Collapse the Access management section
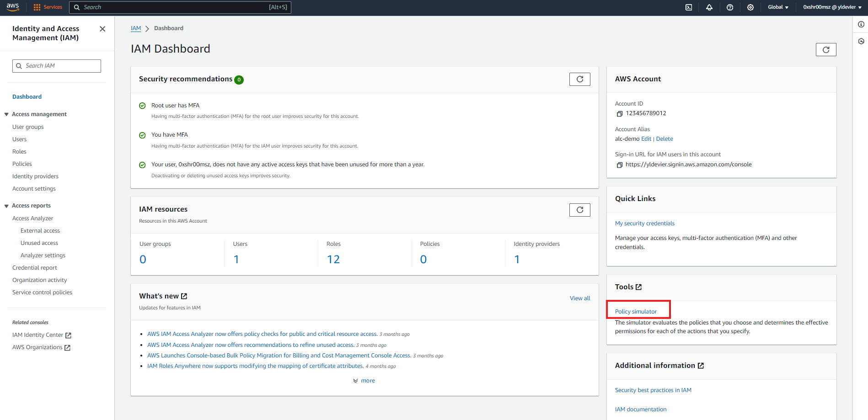Screen dimensions: 868x420 (7, 114)
